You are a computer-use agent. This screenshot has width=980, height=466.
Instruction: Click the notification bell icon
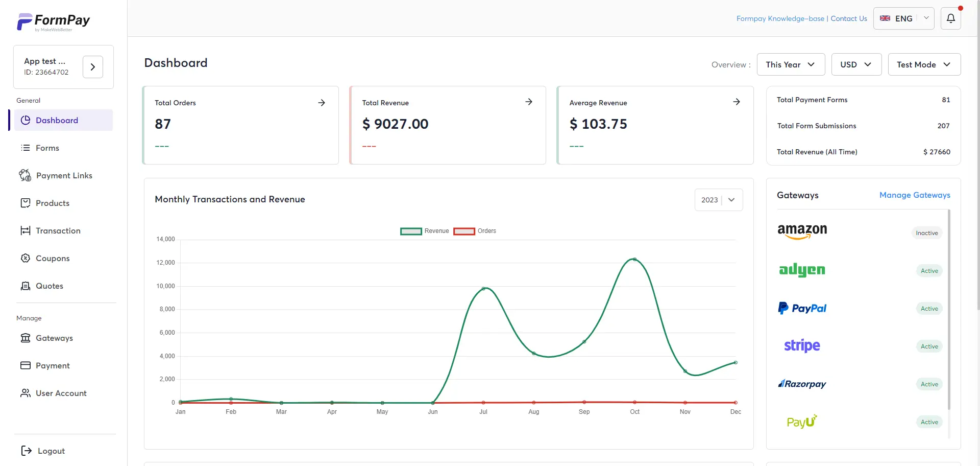[950, 18]
